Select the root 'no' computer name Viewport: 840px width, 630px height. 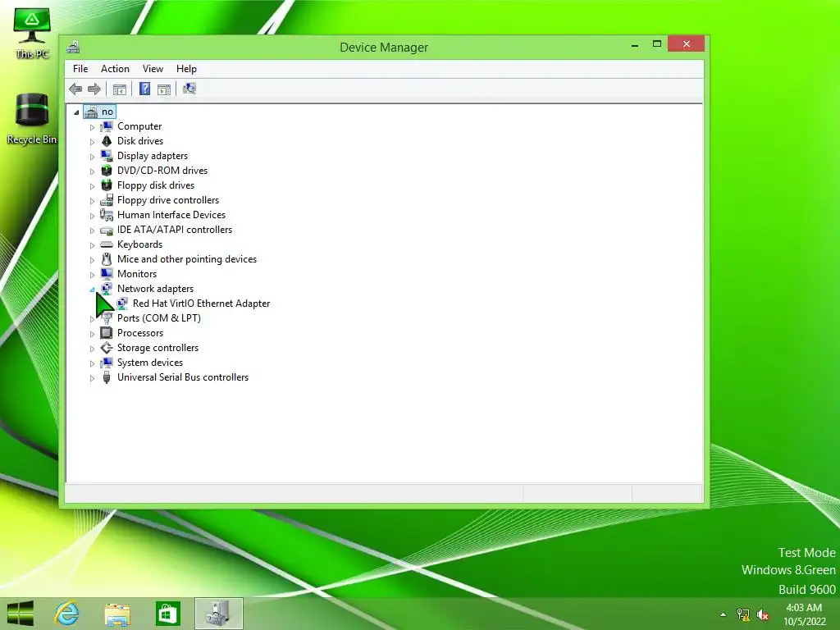(107, 112)
